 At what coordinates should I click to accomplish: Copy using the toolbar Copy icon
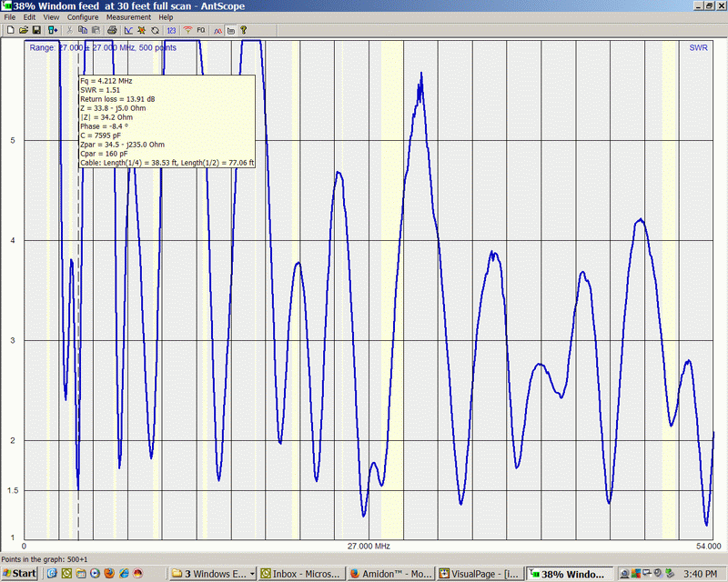tap(83, 30)
